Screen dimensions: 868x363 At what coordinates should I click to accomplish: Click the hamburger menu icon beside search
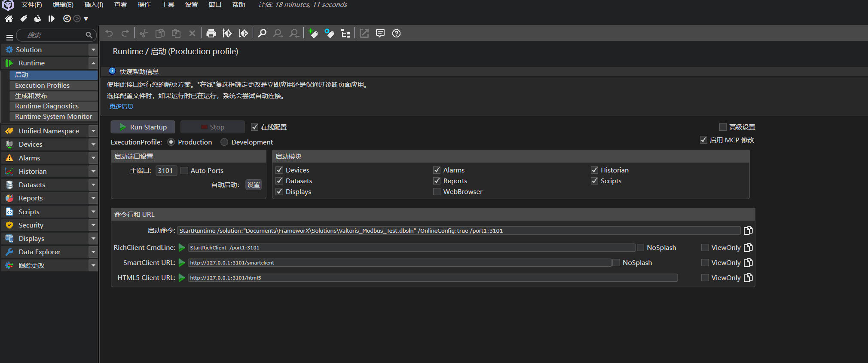[9, 37]
